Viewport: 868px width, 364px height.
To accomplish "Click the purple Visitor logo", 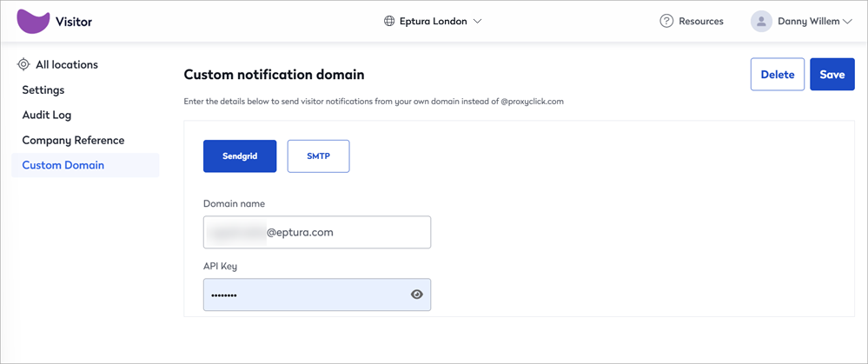I will point(34,22).
